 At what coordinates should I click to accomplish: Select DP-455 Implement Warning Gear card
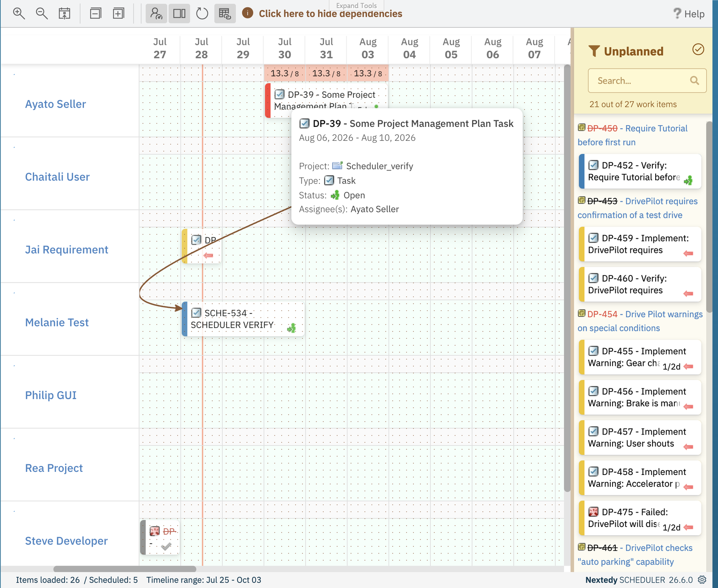point(640,357)
